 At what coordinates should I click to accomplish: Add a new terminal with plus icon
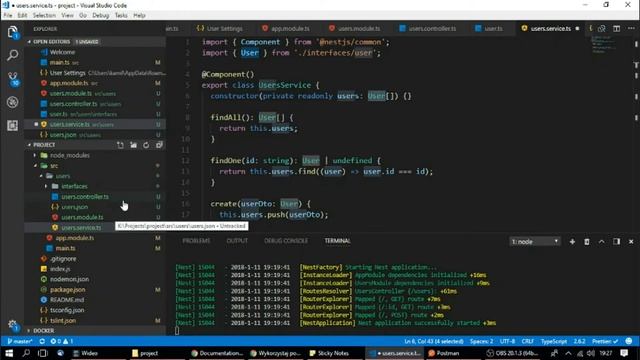coord(572,242)
